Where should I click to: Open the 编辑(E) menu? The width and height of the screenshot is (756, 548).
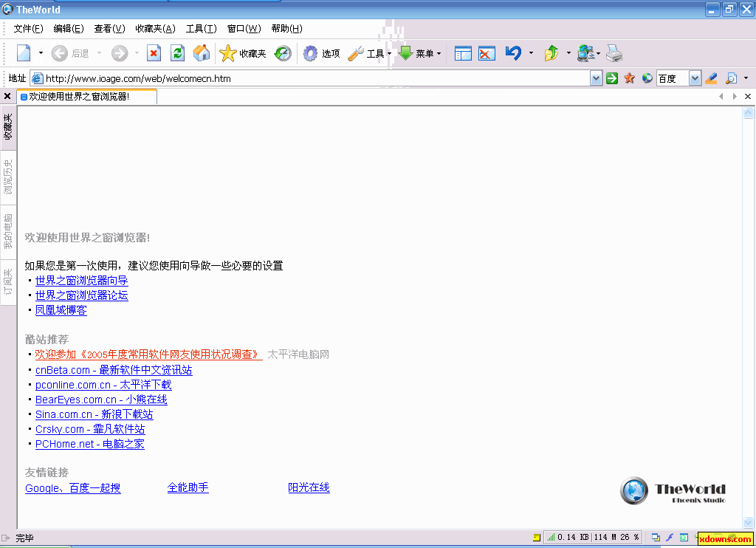pos(69,29)
